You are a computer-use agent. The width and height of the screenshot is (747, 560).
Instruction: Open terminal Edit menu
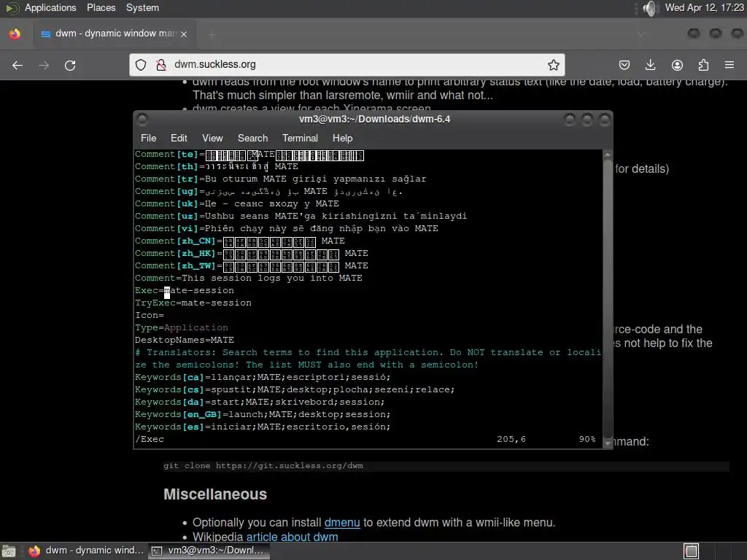pos(179,138)
